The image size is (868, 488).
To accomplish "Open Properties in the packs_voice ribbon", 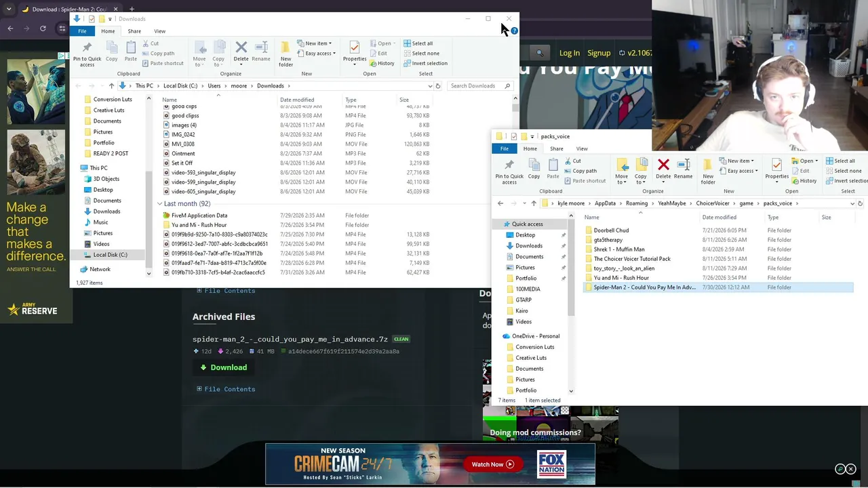I will (x=776, y=169).
